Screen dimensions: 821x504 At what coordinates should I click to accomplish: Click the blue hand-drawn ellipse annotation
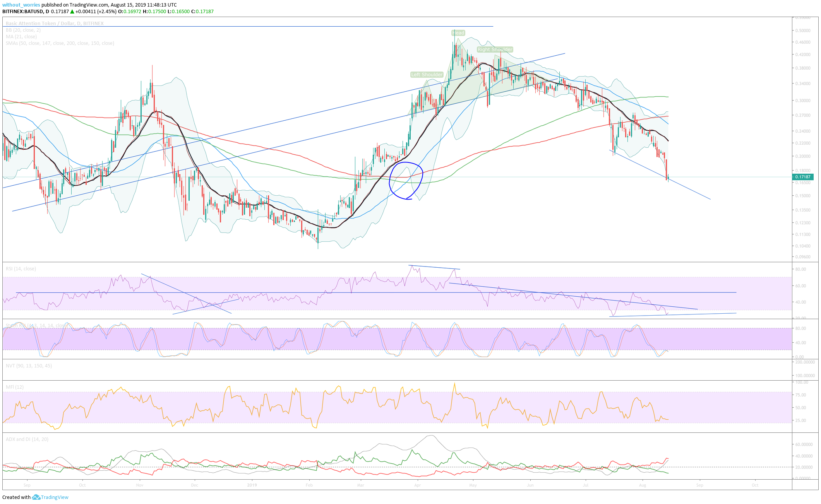click(x=406, y=180)
